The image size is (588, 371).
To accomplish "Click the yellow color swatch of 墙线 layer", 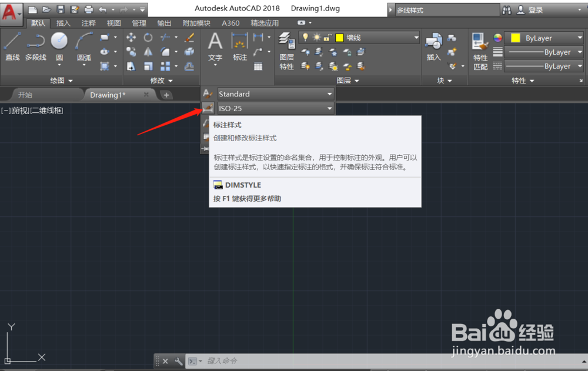I will pos(339,38).
